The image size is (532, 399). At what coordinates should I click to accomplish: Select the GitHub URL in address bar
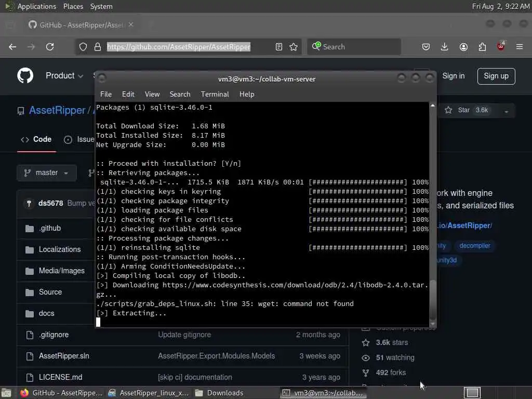point(179,47)
